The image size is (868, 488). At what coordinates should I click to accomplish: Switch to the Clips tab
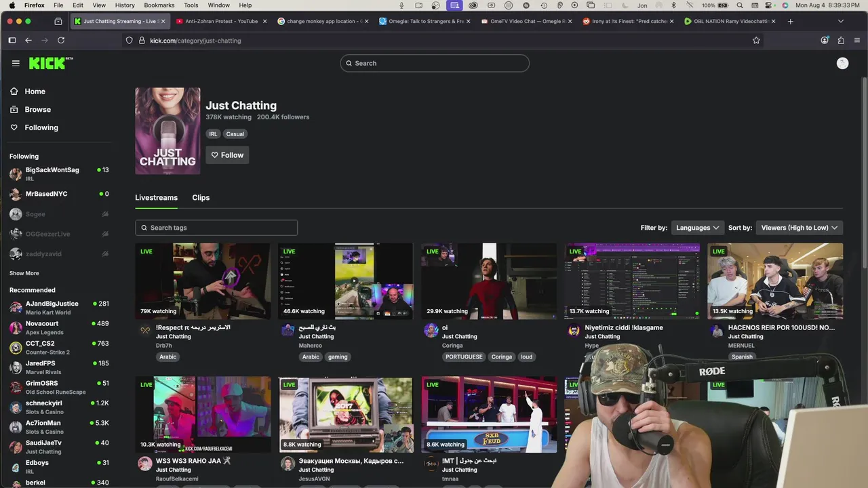[201, 198]
